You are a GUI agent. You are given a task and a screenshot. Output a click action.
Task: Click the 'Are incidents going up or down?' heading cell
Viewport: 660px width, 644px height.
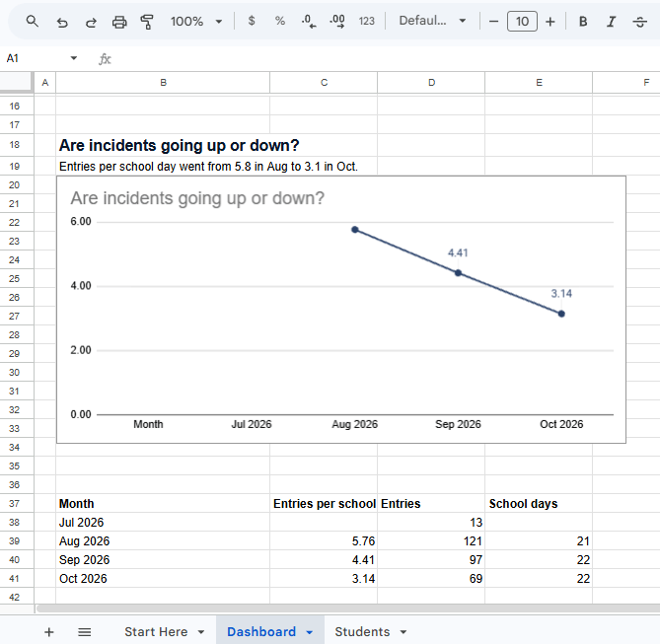pyautogui.click(x=180, y=145)
